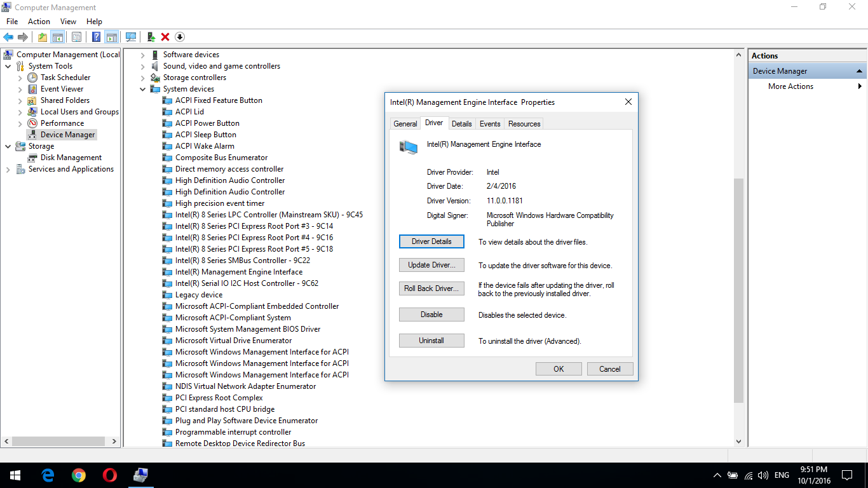Click OK in the Properties dialog

[559, 369]
